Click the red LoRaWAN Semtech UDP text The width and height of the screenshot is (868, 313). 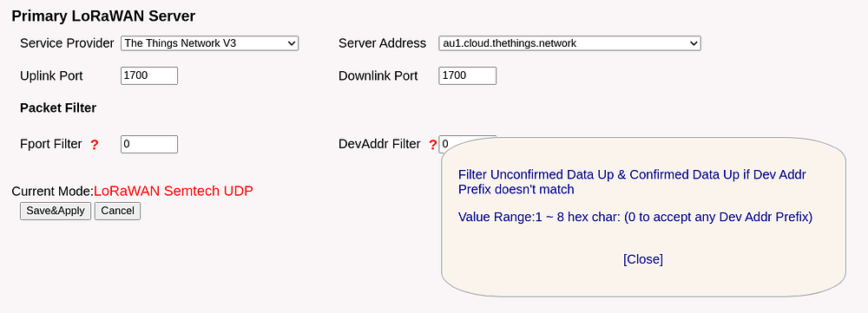(x=174, y=192)
